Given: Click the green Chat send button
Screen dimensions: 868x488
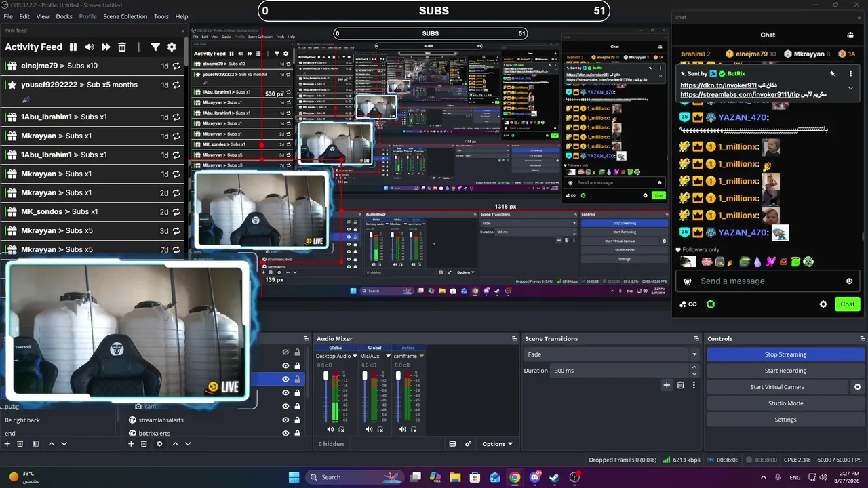Looking at the screenshot, I should pos(848,304).
